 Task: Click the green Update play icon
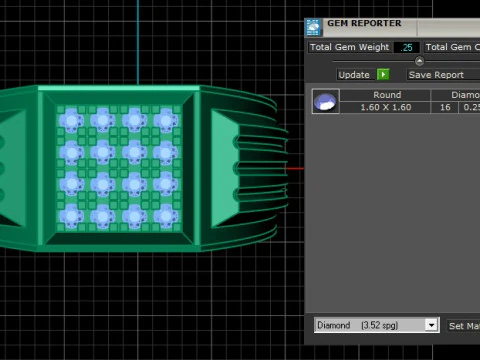(x=383, y=74)
